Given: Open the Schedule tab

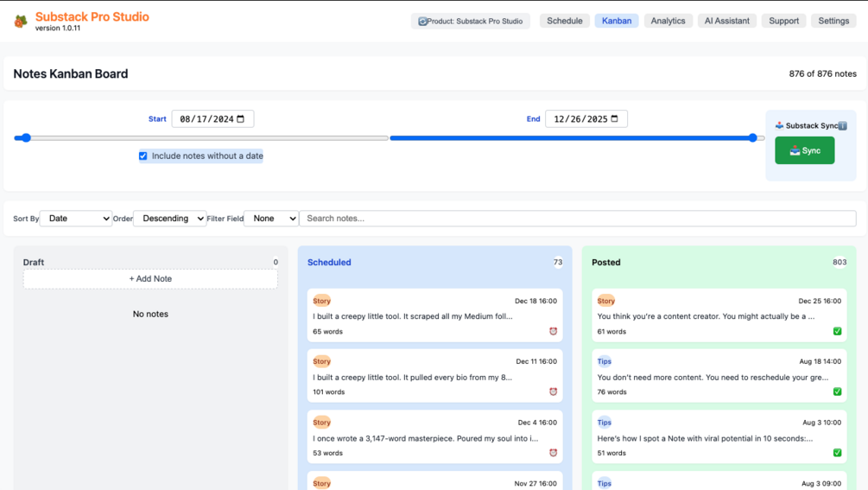Looking at the screenshot, I should coord(565,21).
